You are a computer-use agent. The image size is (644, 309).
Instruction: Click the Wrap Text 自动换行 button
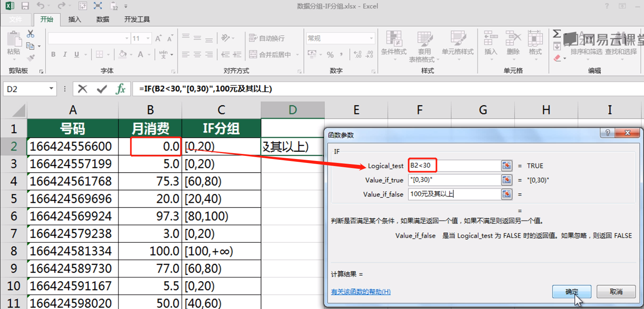267,38
